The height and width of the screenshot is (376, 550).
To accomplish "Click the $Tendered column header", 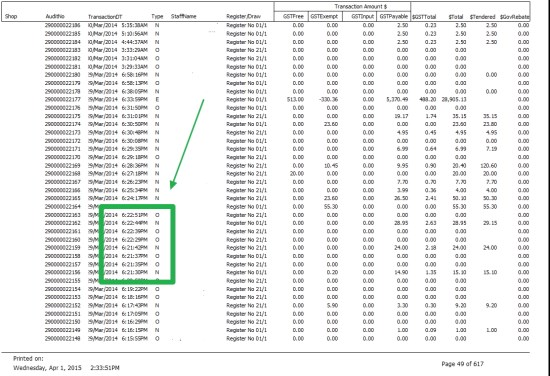I will (x=482, y=16).
